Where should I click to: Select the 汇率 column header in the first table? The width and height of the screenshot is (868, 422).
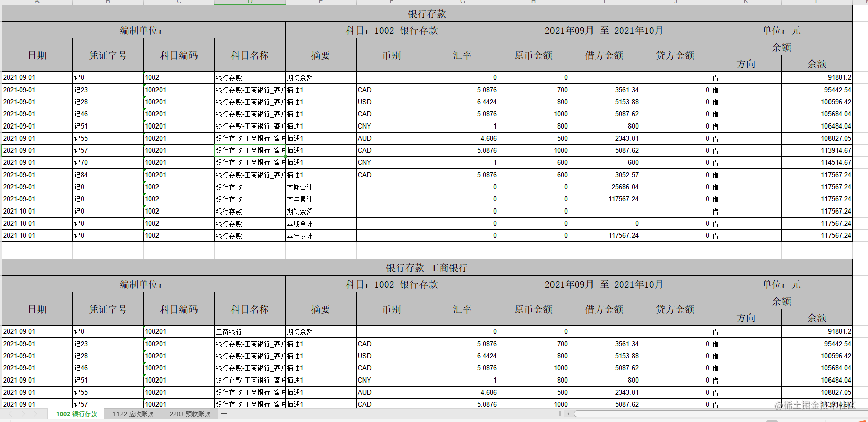point(462,55)
